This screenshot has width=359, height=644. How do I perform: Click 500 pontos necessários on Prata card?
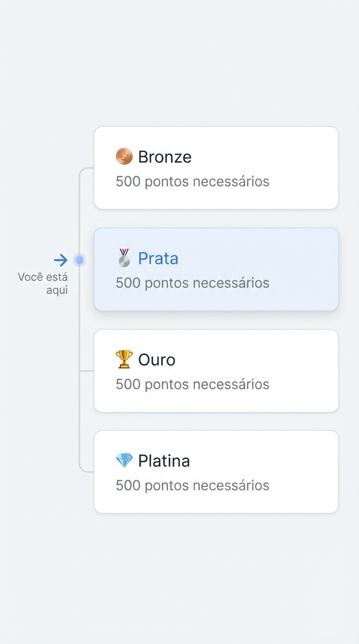coord(192,283)
